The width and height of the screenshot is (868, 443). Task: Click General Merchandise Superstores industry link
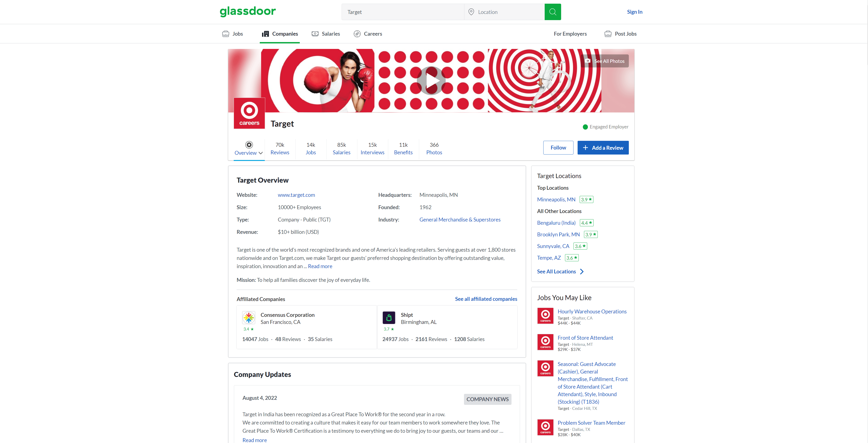(459, 219)
